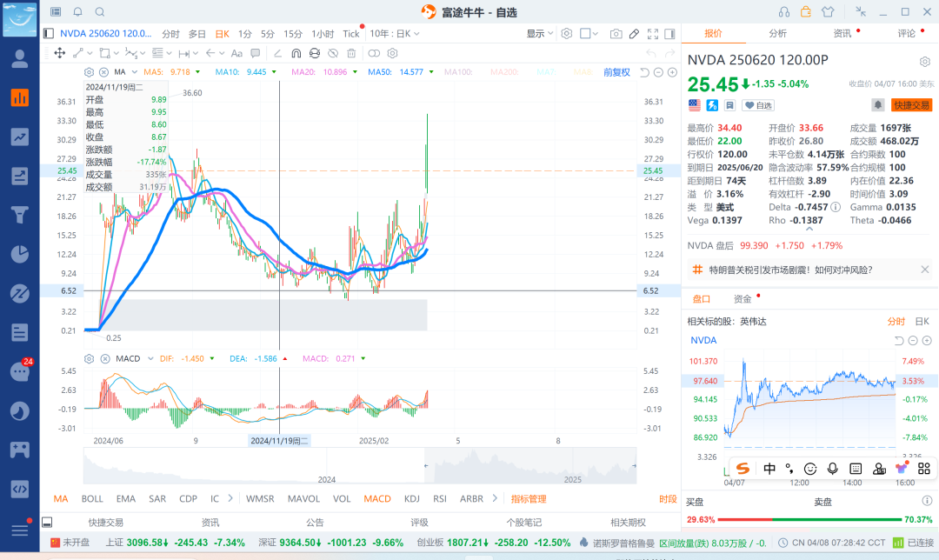Select the KDJ indicator
This screenshot has height=560, width=939.
(412, 499)
